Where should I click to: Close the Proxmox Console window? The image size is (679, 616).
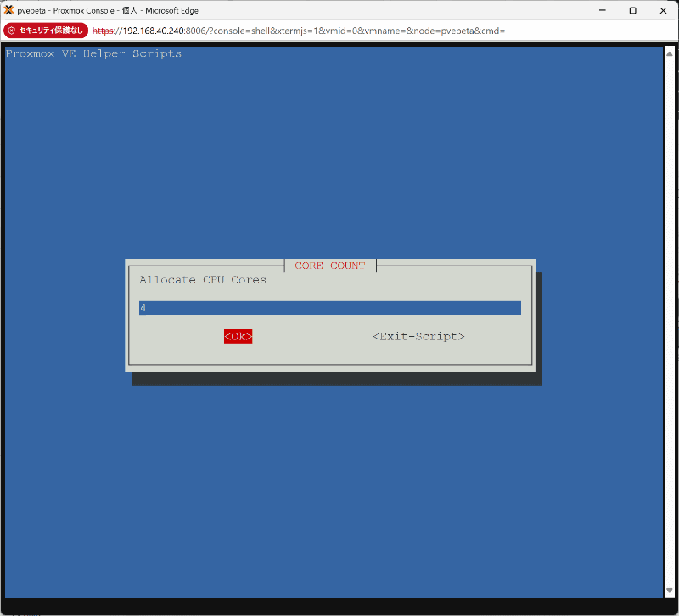663,10
